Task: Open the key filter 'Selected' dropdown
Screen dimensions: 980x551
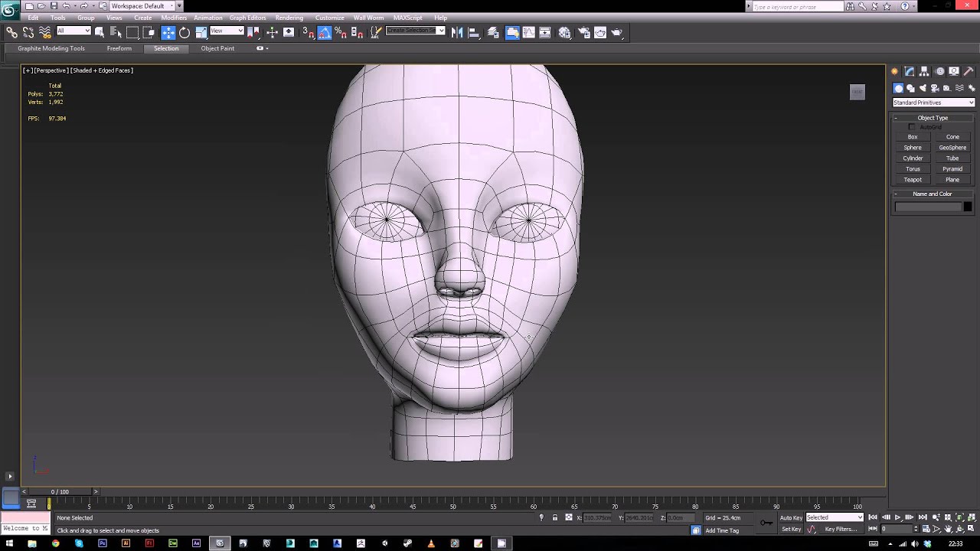Action: point(835,517)
